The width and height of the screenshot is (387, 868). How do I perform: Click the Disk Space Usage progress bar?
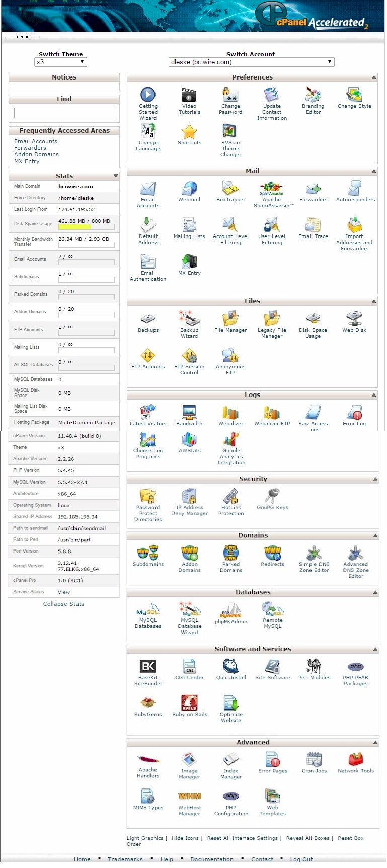87,227
